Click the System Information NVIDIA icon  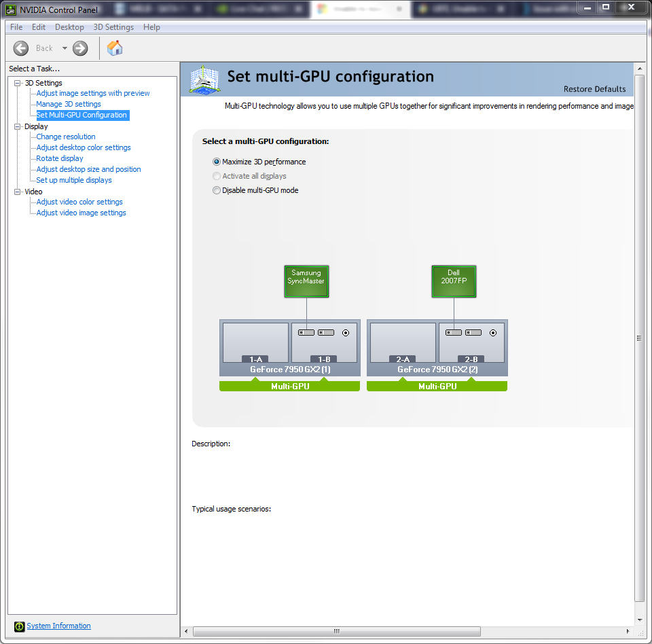pyautogui.click(x=19, y=626)
